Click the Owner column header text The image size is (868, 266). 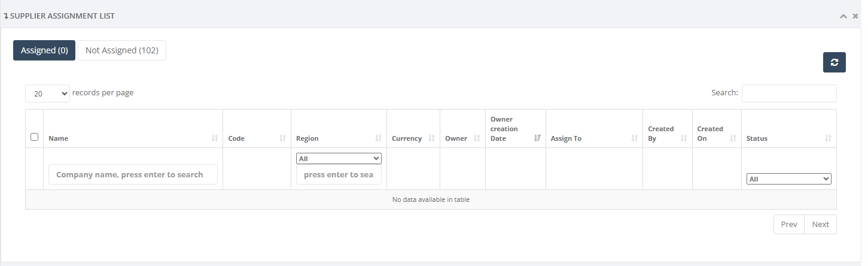[x=456, y=138]
